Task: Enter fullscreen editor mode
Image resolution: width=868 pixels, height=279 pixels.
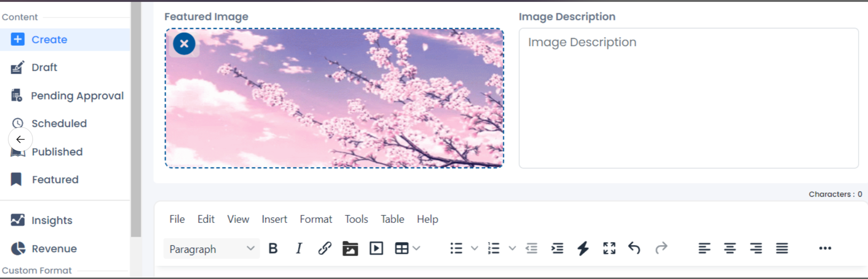Action: [609, 249]
